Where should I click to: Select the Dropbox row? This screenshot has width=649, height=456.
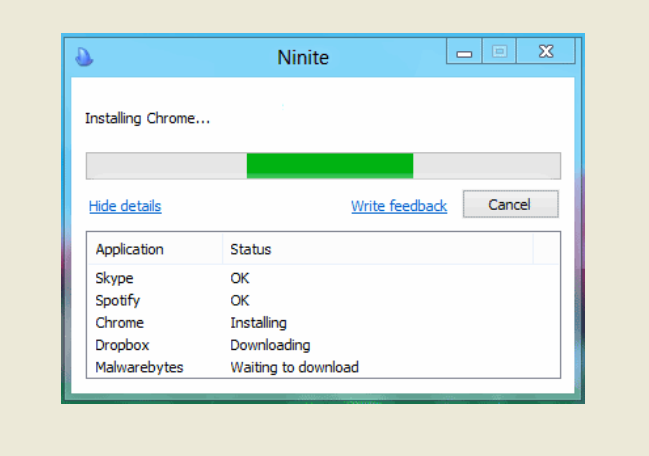(122, 345)
